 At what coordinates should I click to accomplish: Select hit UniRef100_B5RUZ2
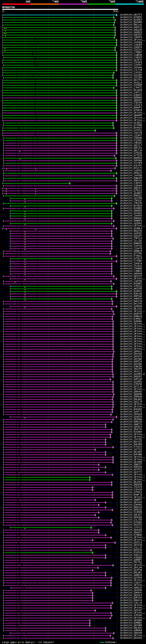coord(131,196)
